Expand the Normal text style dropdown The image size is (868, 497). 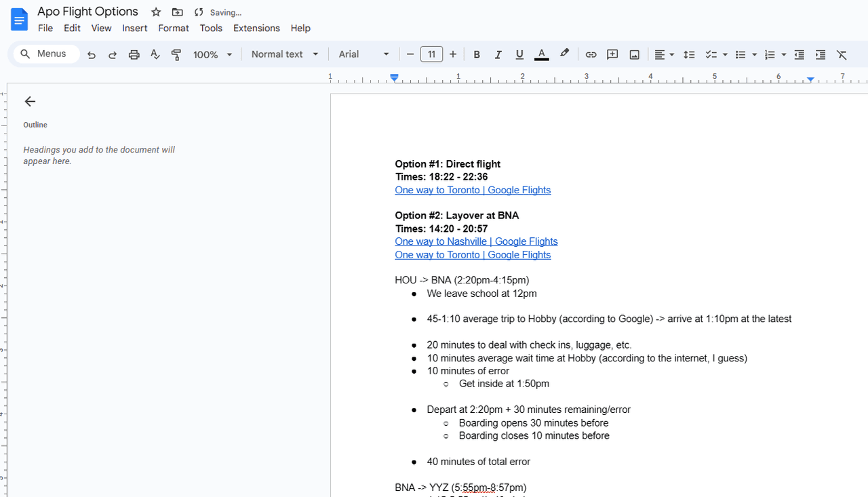tap(284, 54)
